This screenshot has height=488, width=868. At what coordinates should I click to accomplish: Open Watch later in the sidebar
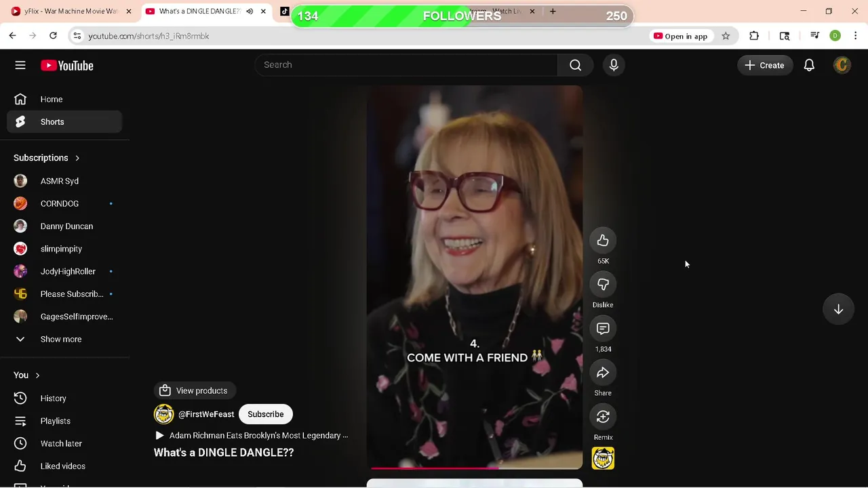(64, 443)
